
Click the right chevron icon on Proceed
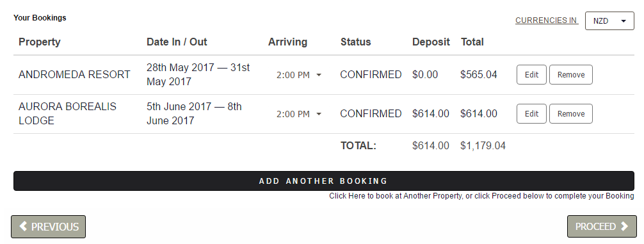pos(624,226)
